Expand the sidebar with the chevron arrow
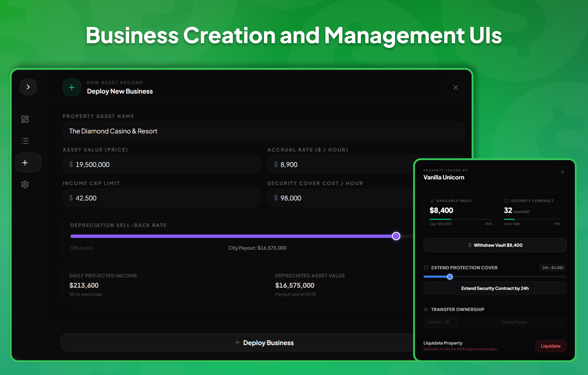 pos(28,87)
